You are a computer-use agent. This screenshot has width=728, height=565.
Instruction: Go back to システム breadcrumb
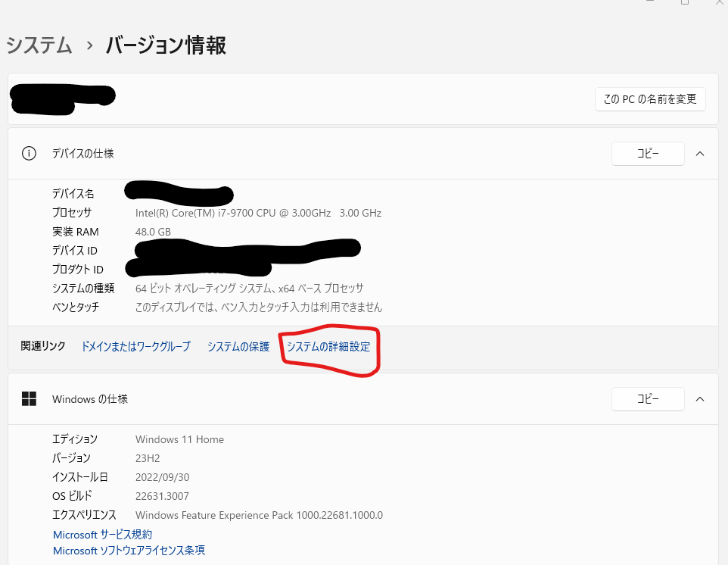click(x=39, y=45)
